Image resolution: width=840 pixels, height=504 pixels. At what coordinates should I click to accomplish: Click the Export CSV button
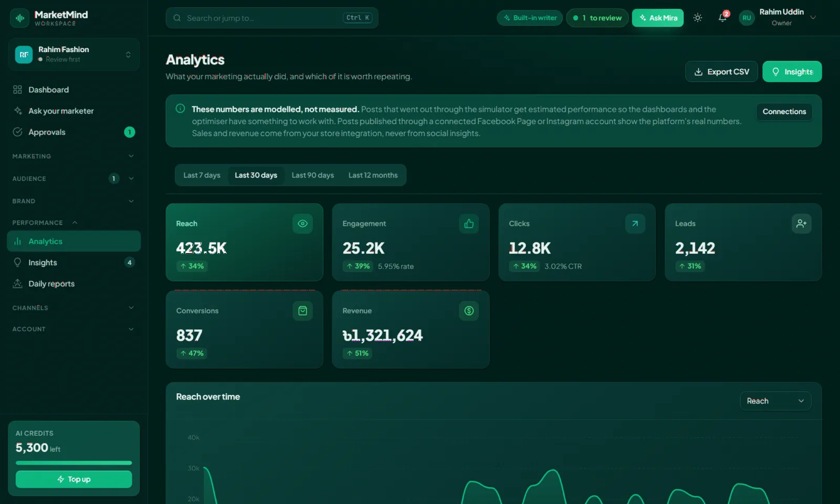[721, 71]
